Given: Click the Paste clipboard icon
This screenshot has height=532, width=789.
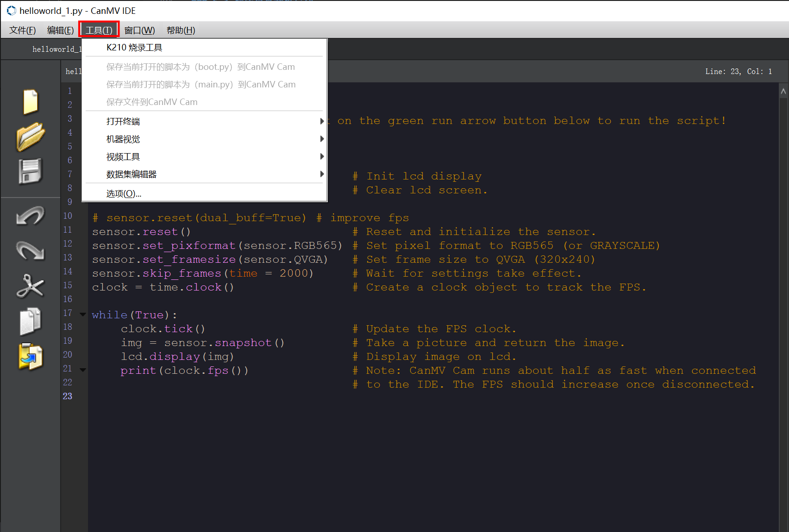Looking at the screenshot, I should tap(31, 357).
